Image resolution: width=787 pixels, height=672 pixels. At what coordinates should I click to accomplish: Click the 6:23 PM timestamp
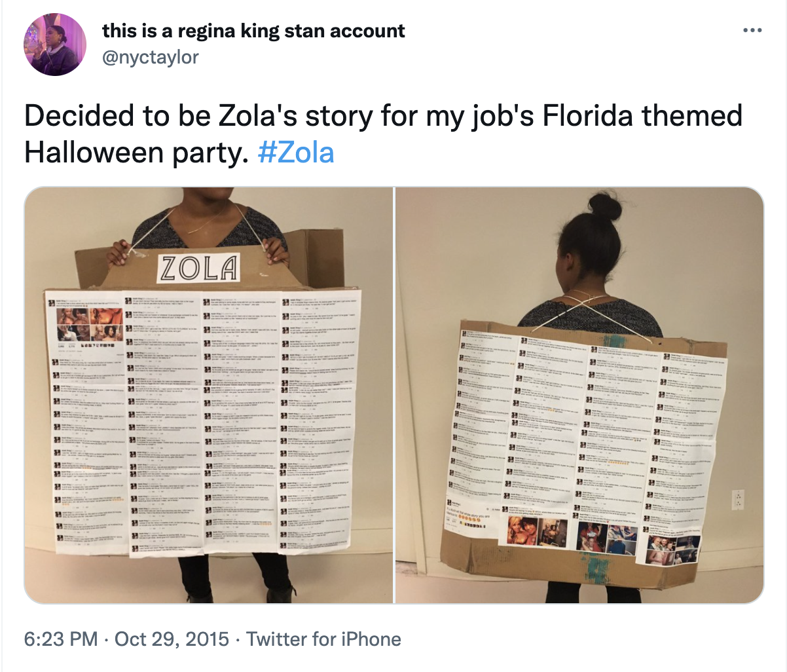tap(61, 639)
